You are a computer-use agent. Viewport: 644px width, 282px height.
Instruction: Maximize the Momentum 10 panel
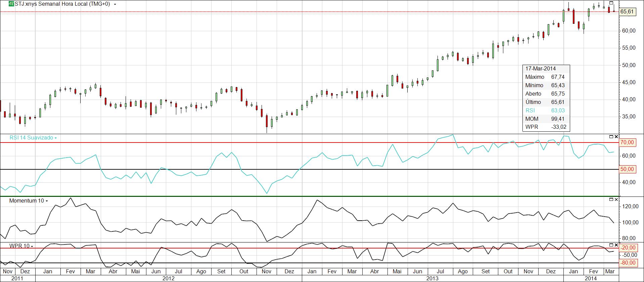coord(611,200)
